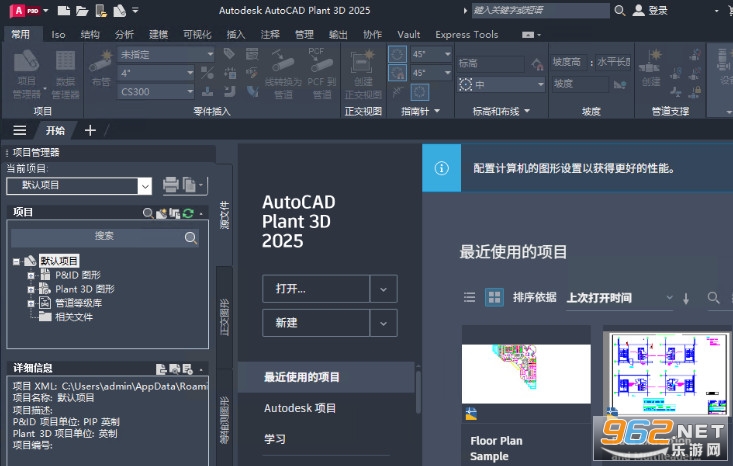Click the third icon in 详细信息 header
Viewport: 733px width, 466px height.
pos(187,369)
